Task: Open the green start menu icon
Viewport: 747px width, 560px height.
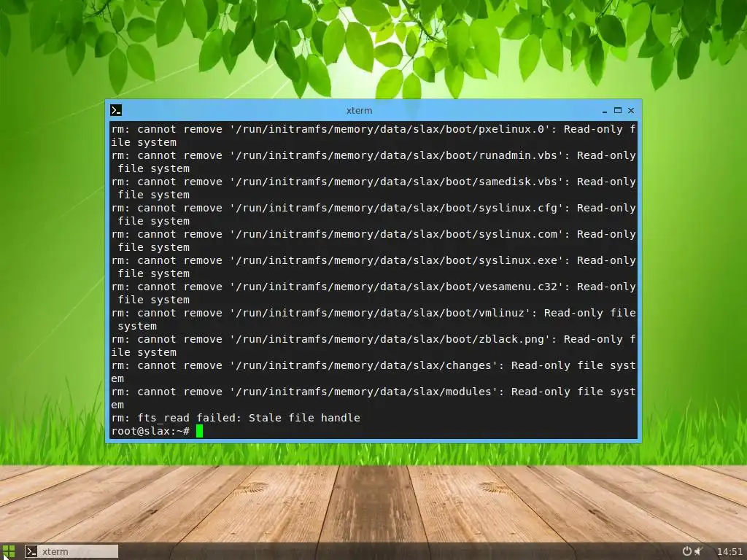Action: point(8,551)
